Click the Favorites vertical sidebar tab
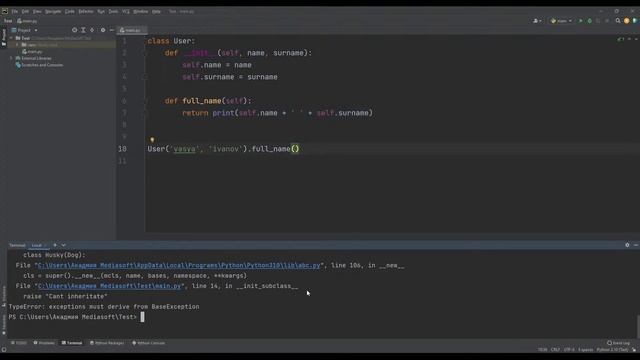The image size is (640, 360). click(x=4, y=324)
